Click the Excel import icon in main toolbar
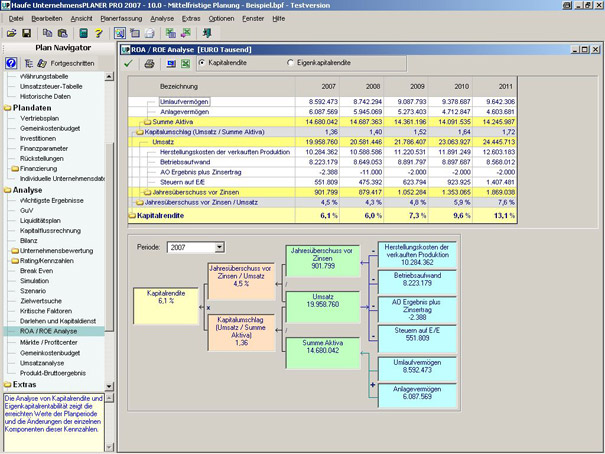The height and width of the screenshot is (454, 605). click(171, 33)
